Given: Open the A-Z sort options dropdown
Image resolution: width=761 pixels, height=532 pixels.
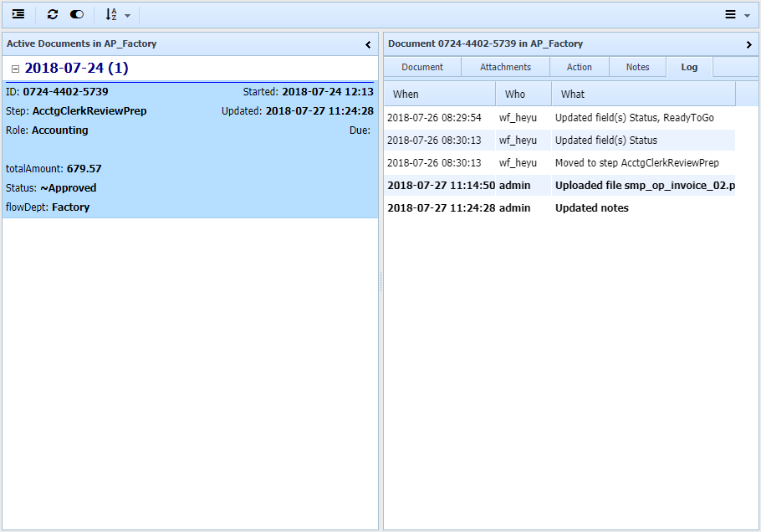Looking at the screenshot, I should pos(117,14).
